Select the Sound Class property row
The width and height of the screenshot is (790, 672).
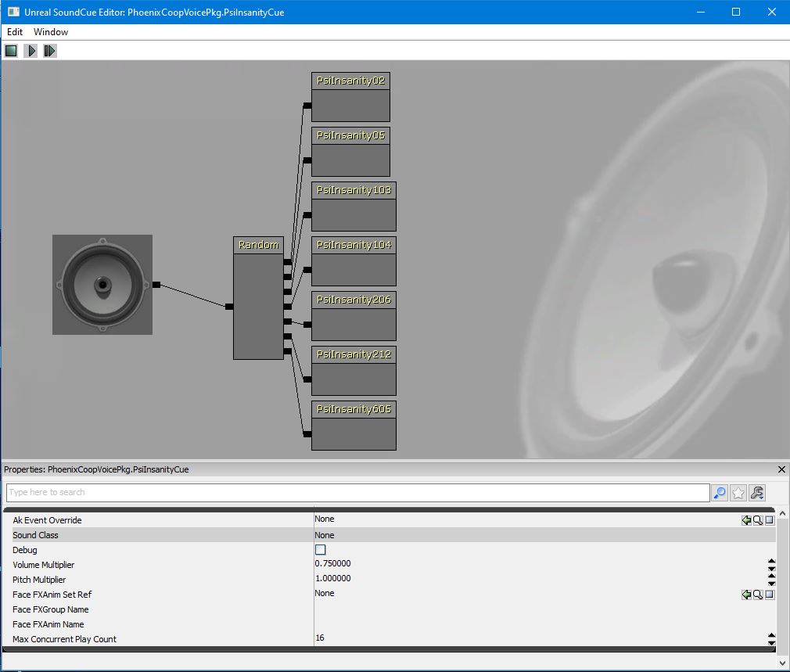393,535
